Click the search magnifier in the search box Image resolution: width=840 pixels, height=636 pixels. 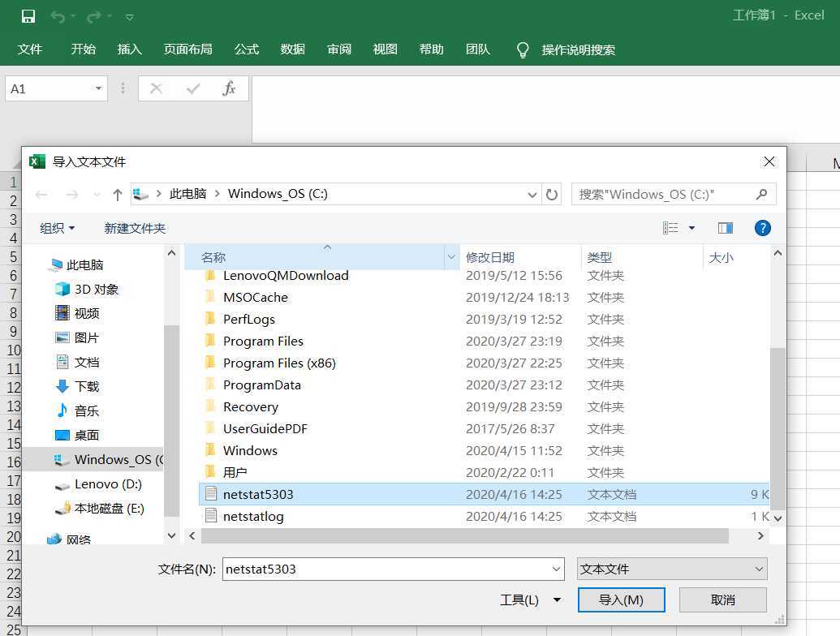click(x=760, y=194)
